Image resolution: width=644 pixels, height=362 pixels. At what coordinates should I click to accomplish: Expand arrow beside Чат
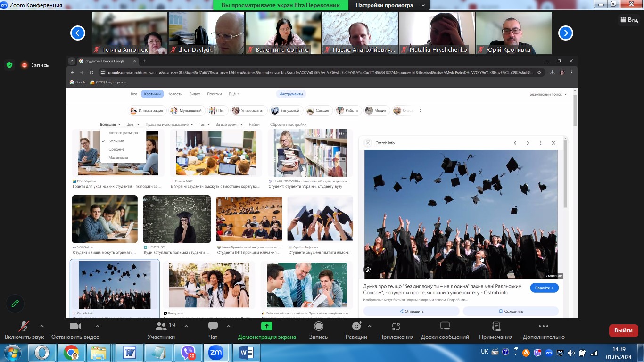(x=229, y=326)
